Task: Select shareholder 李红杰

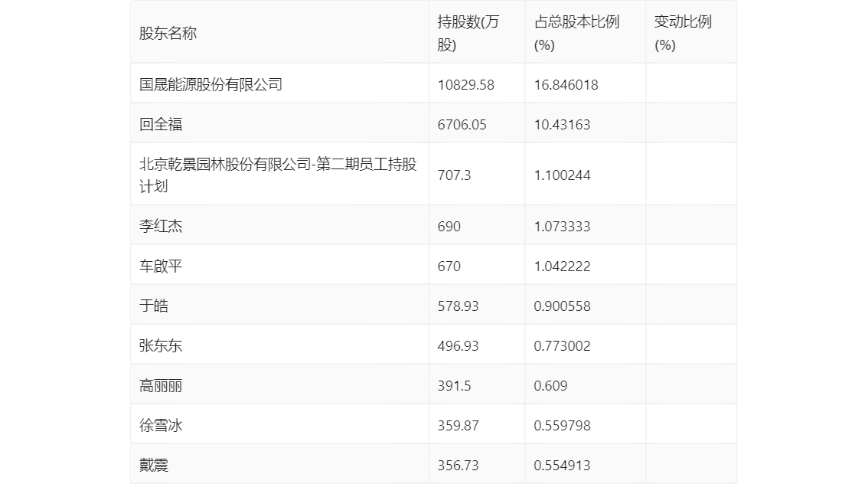Action: coord(161,227)
